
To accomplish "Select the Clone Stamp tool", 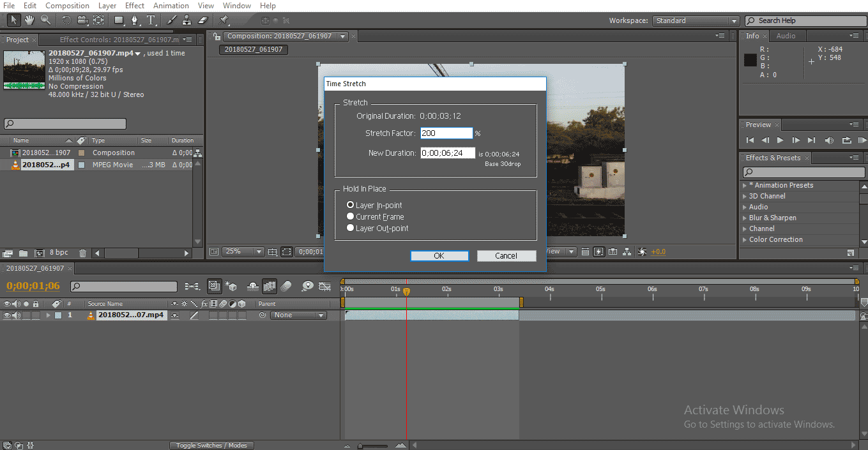I will [188, 20].
